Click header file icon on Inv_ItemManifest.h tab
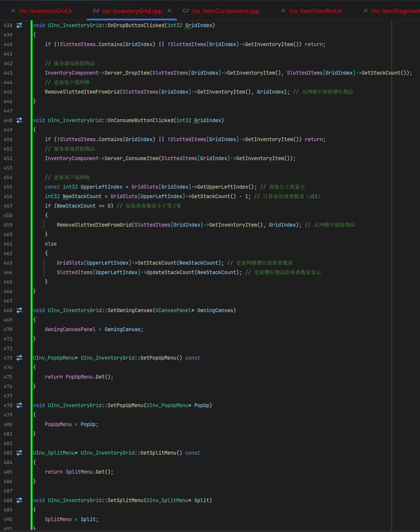 coord(283,11)
